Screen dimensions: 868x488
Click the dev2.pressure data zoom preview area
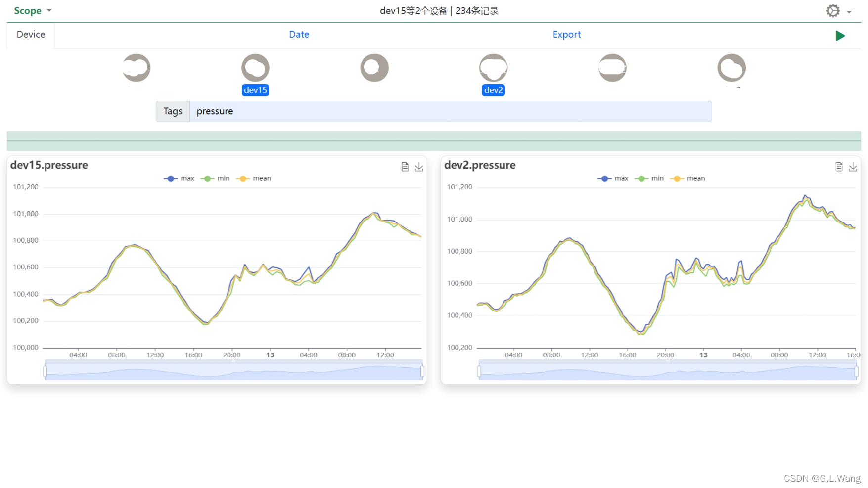(667, 371)
